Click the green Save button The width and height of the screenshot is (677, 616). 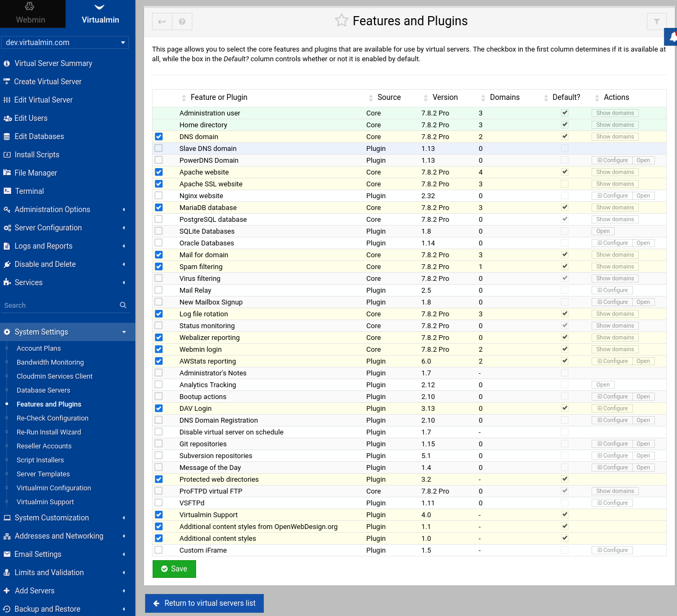(x=174, y=569)
